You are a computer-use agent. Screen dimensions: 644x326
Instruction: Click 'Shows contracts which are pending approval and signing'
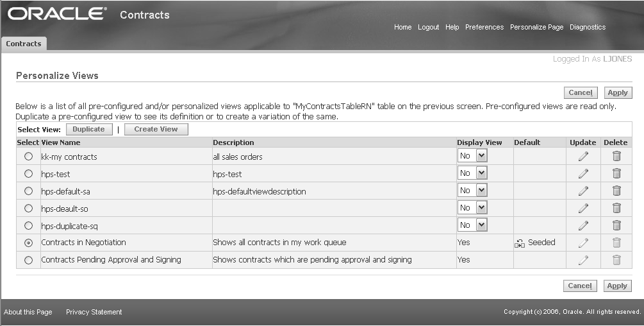[312, 260]
